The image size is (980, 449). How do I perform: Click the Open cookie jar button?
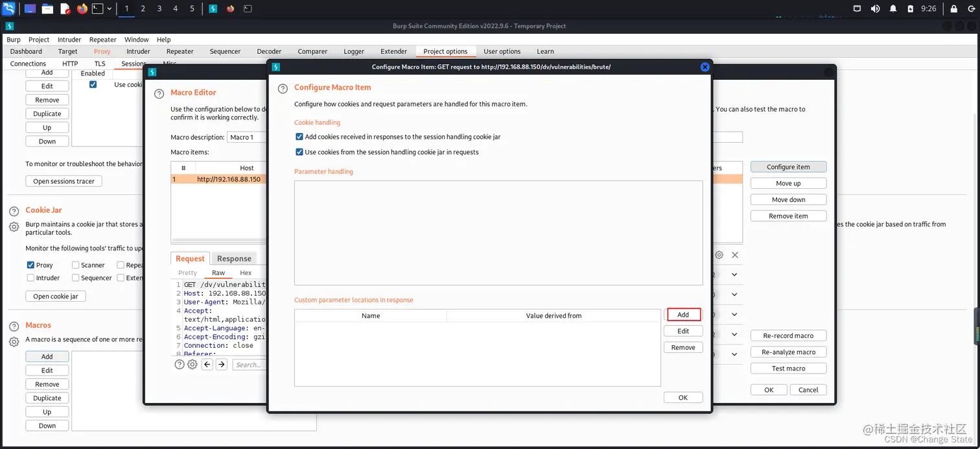[x=56, y=296]
